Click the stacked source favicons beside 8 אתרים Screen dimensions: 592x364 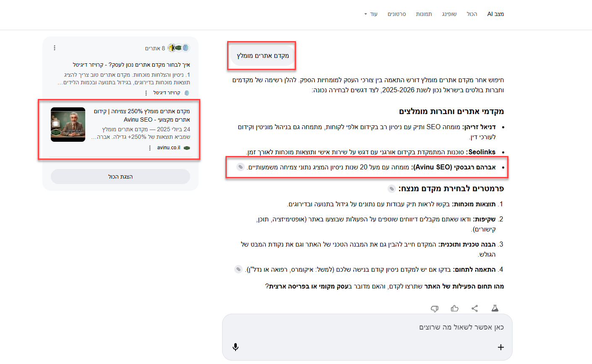pyautogui.click(x=179, y=48)
